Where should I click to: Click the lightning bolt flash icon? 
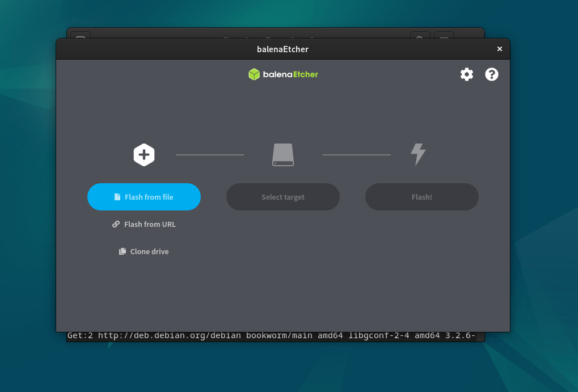point(418,154)
